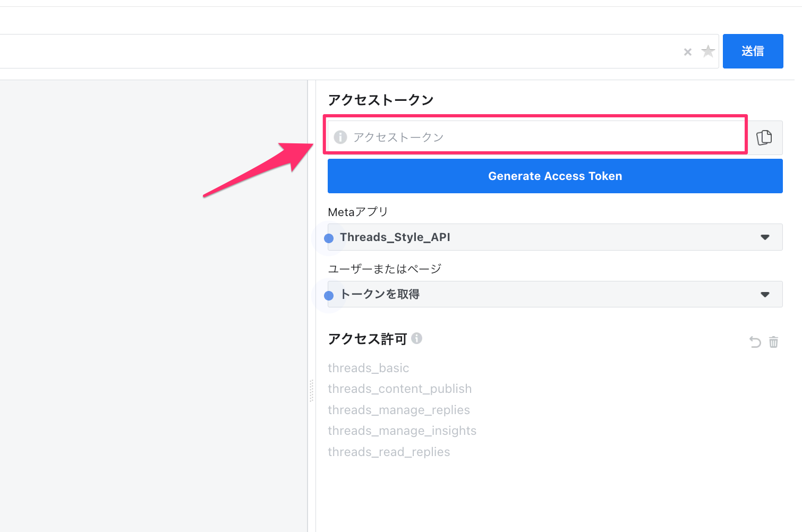Clear the query field with the X icon
802x532 pixels.
(688, 52)
